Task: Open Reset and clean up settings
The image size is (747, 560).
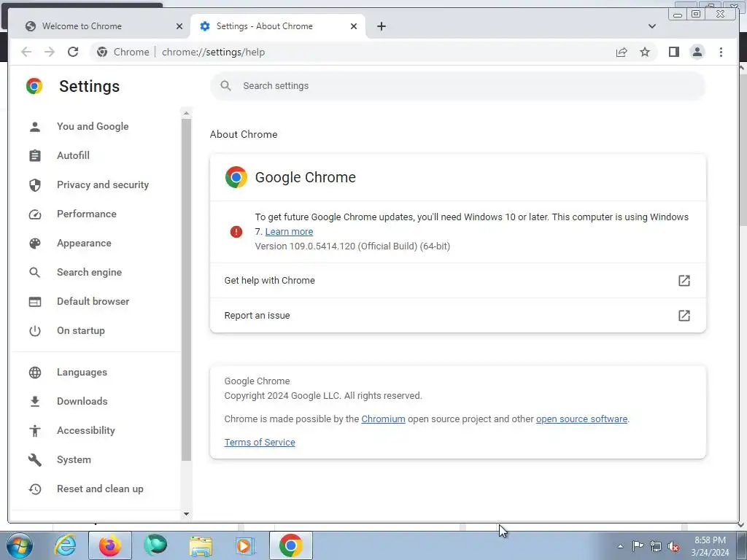Action: pyautogui.click(x=99, y=489)
